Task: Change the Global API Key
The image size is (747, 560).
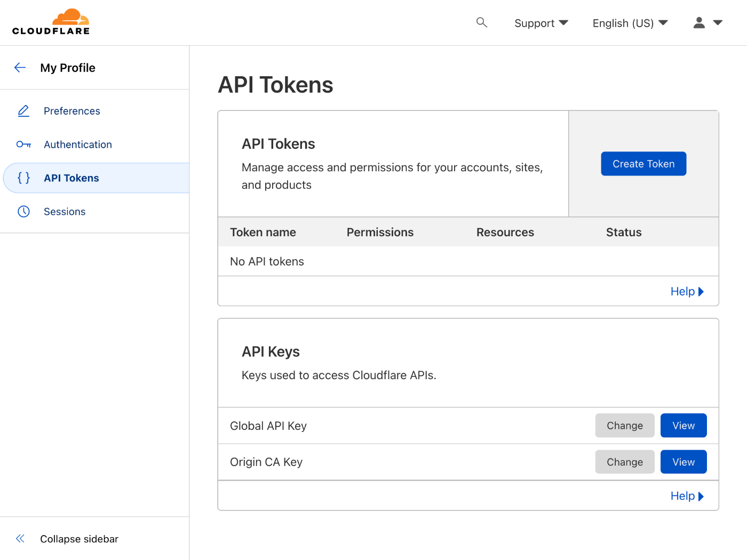Action: pyautogui.click(x=625, y=426)
